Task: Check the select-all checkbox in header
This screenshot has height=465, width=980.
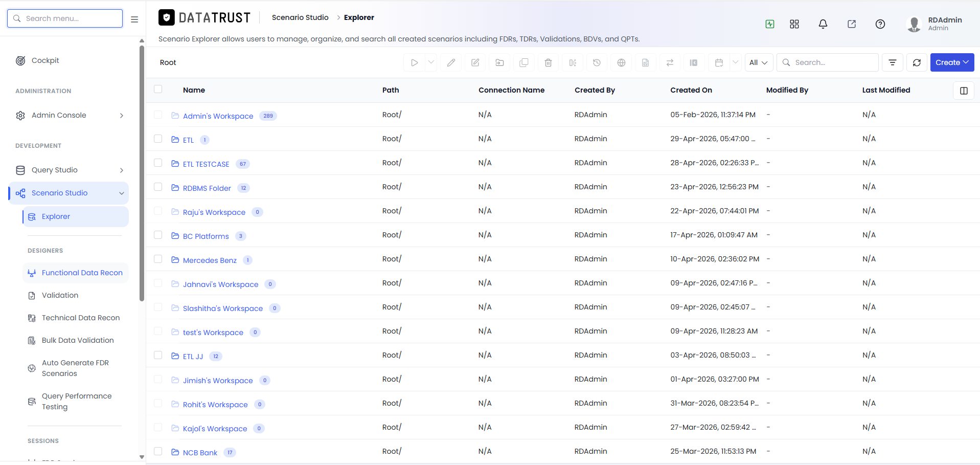Action: pyautogui.click(x=158, y=89)
